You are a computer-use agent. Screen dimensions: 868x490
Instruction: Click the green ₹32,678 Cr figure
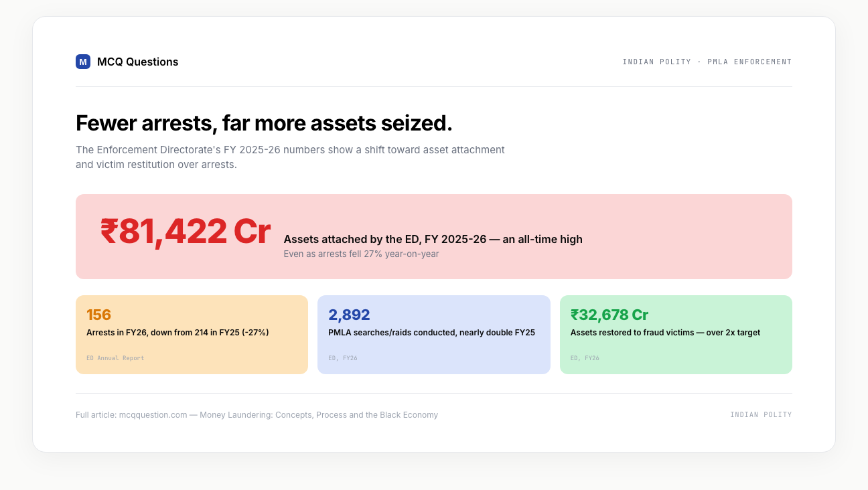pos(609,315)
